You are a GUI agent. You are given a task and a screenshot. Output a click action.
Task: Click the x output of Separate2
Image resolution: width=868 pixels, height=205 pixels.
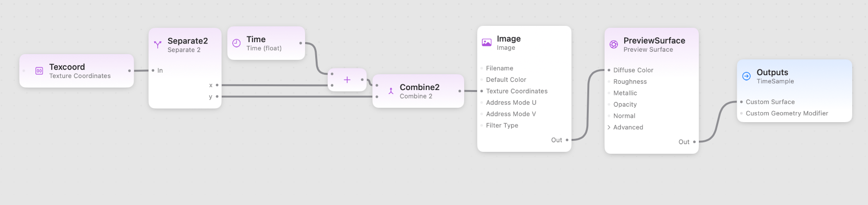217,85
